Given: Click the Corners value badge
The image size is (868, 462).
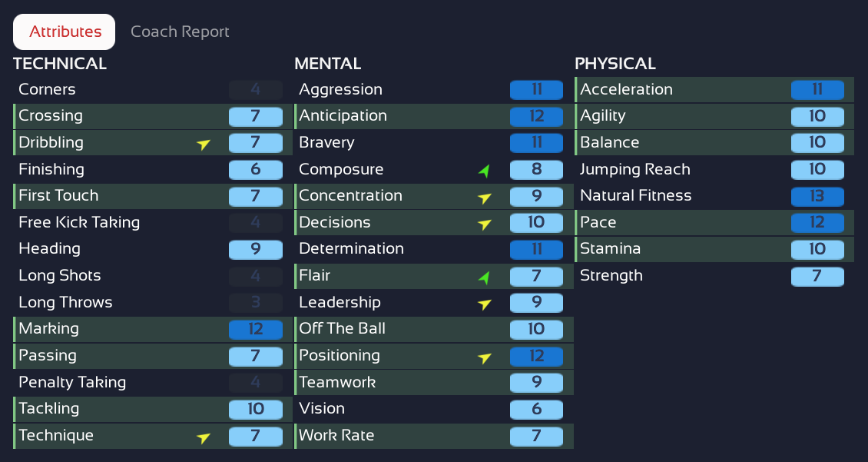Looking at the screenshot, I should click(256, 90).
